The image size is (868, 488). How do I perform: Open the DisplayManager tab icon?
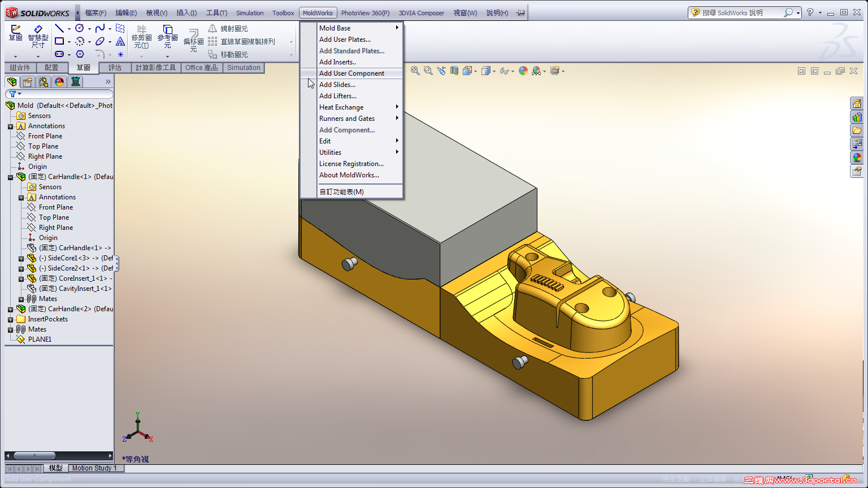click(59, 82)
